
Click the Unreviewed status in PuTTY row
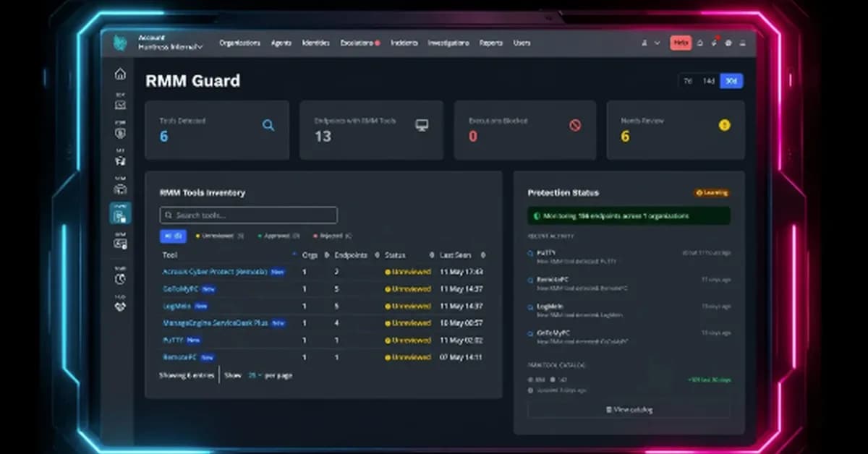click(x=408, y=340)
